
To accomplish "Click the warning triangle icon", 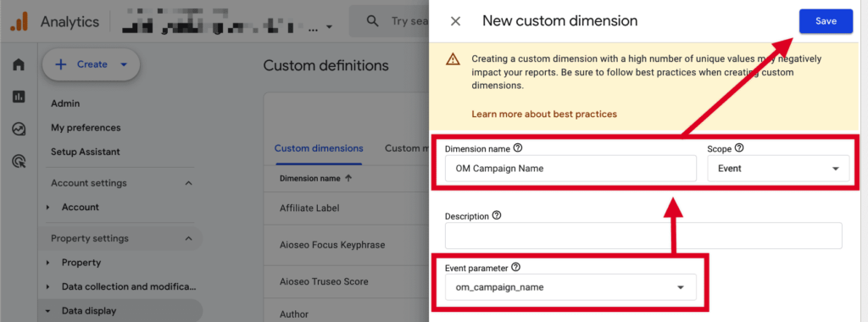I will [x=453, y=59].
